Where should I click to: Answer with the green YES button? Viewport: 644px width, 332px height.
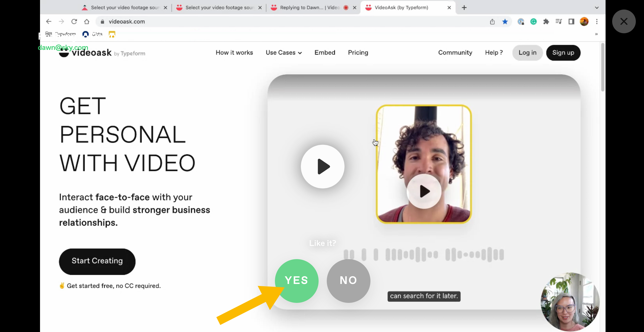[x=297, y=281]
